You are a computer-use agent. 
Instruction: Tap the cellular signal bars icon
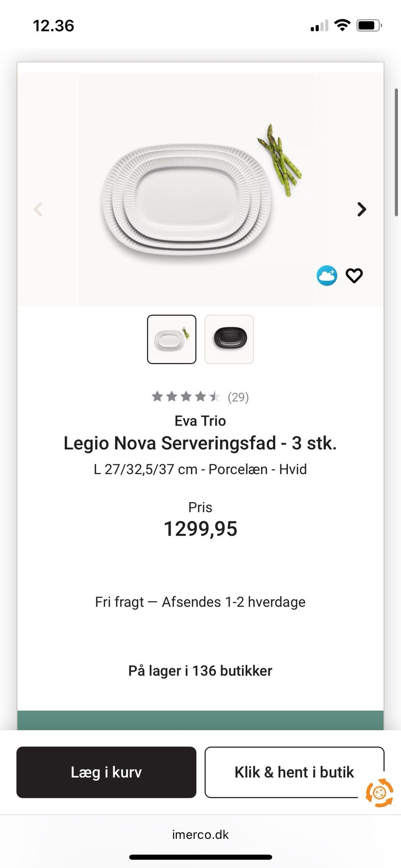pyautogui.click(x=319, y=26)
